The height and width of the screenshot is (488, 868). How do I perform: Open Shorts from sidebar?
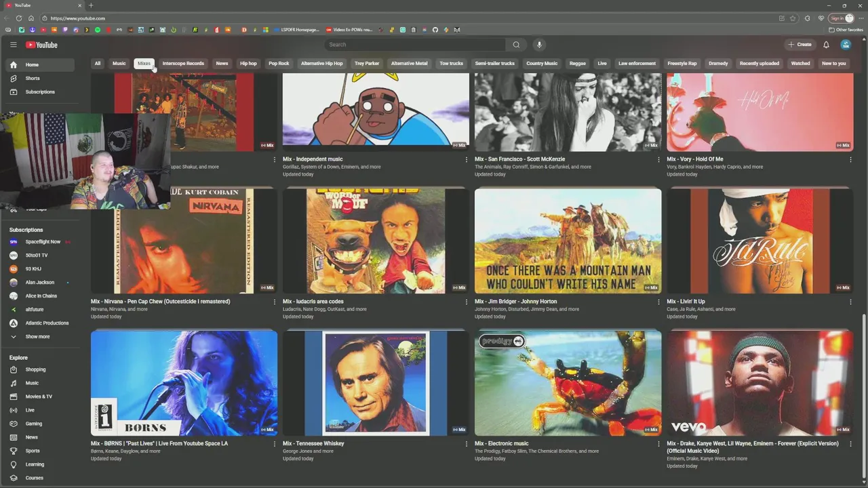[39, 79]
